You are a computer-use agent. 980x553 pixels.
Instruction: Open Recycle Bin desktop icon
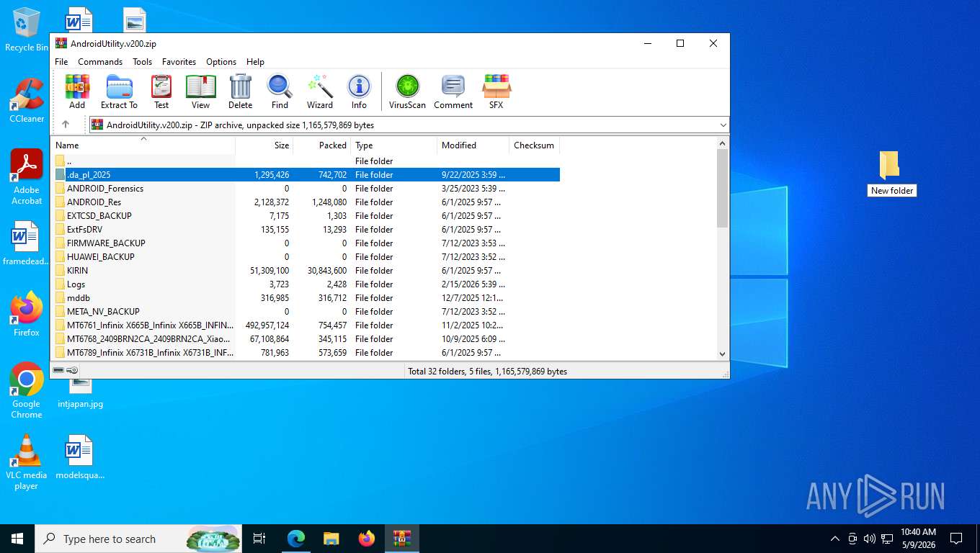tap(26, 30)
